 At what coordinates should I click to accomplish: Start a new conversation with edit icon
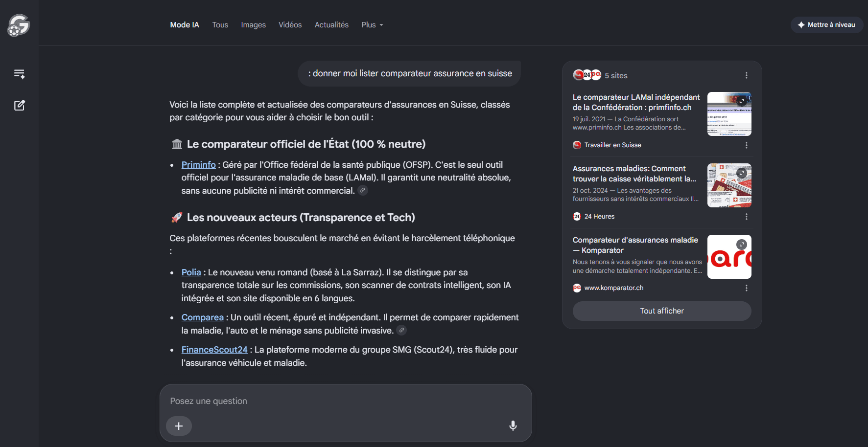pos(19,105)
